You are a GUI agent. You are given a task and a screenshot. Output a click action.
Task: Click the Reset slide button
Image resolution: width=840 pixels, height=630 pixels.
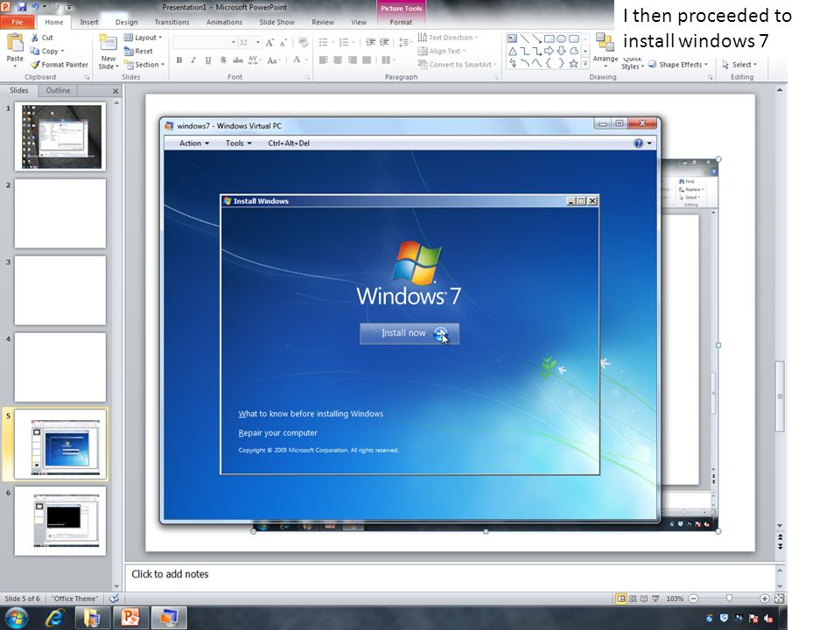point(138,51)
